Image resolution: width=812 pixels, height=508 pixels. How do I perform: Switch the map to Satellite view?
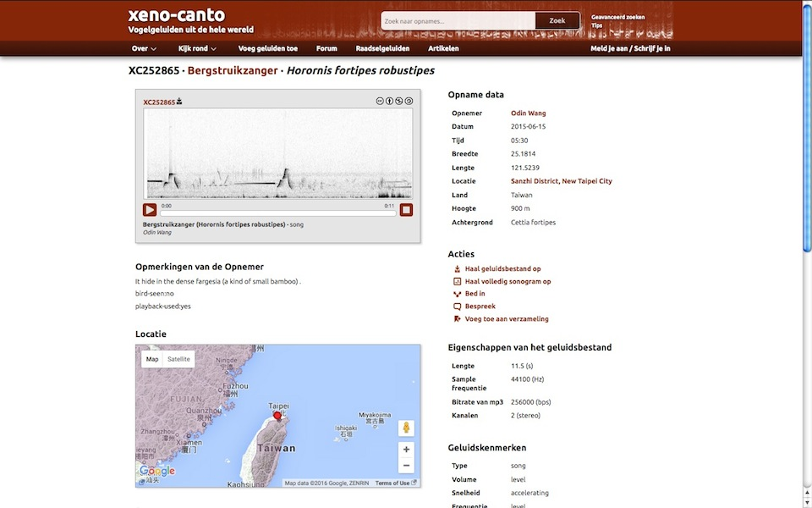point(178,359)
